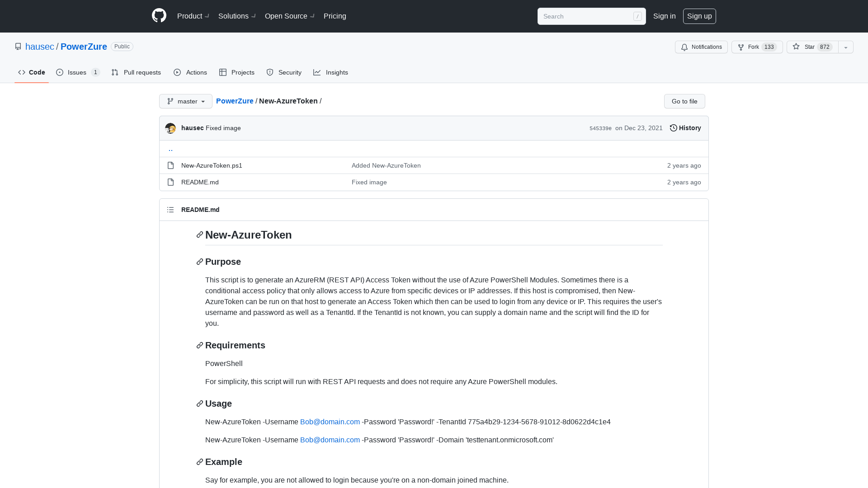Click the repository icon beside hausec
Image resolution: width=868 pixels, height=488 pixels.
point(18,47)
